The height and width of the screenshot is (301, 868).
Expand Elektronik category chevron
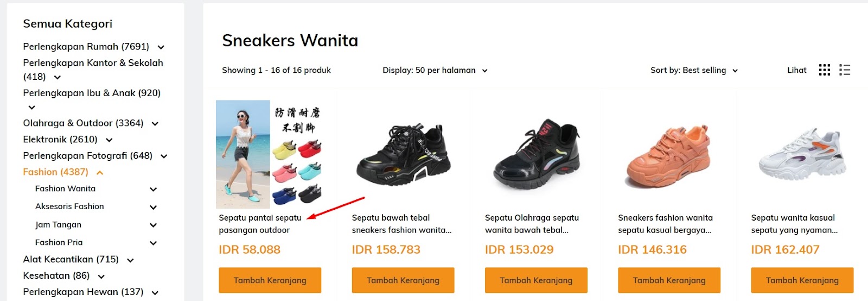pos(109,140)
